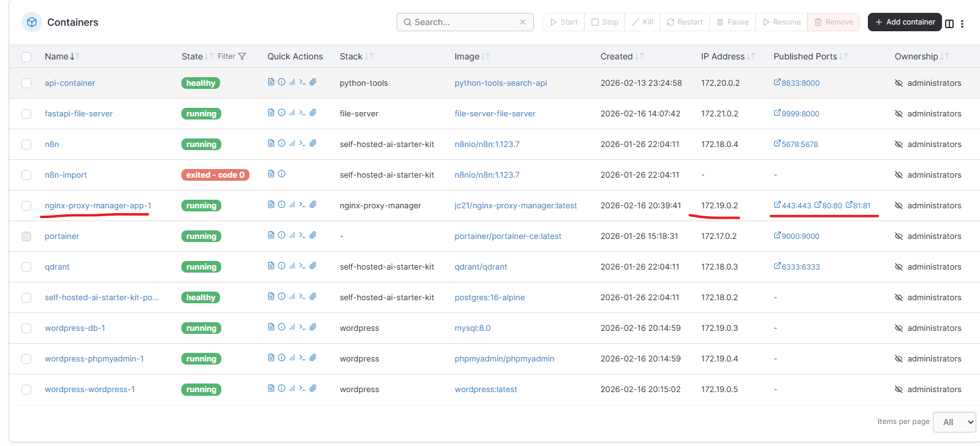Tick the n8n container checkbox
Image resolution: width=980 pixels, height=446 pixels.
tap(26, 145)
